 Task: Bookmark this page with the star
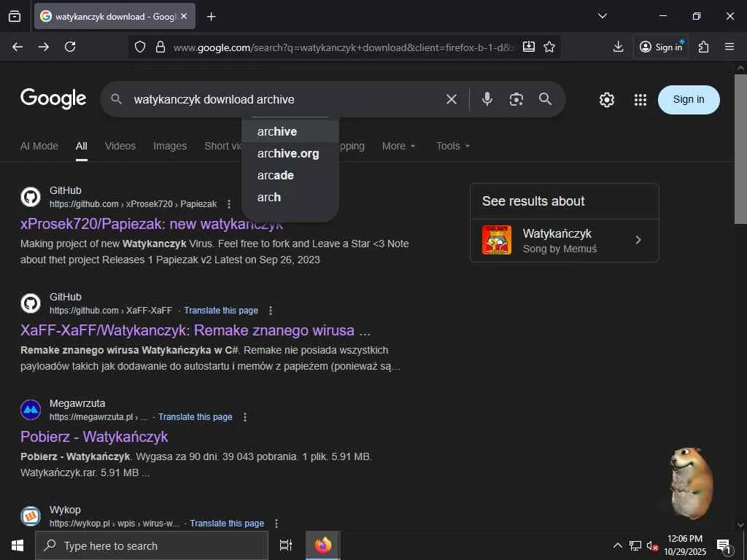pos(549,47)
